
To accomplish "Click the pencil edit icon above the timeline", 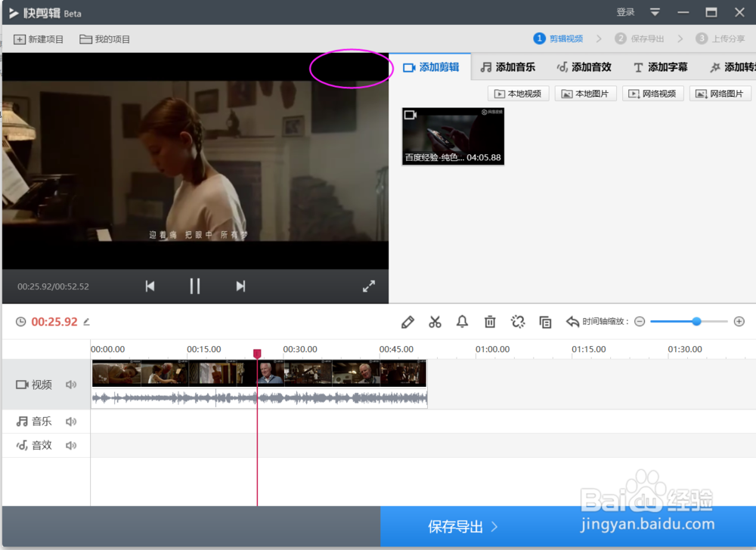I will 407,322.
